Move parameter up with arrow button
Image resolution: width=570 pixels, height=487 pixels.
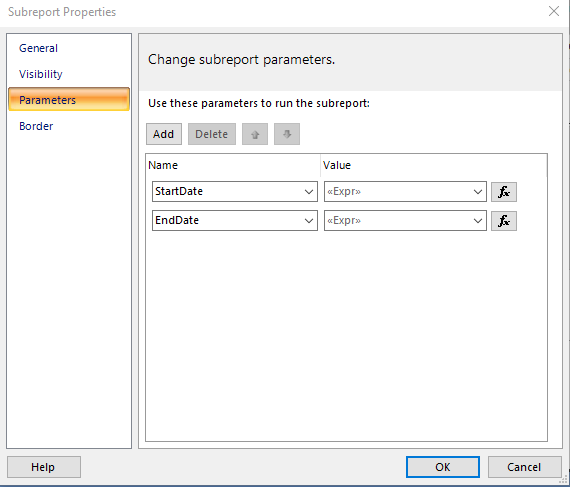pyautogui.click(x=255, y=134)
